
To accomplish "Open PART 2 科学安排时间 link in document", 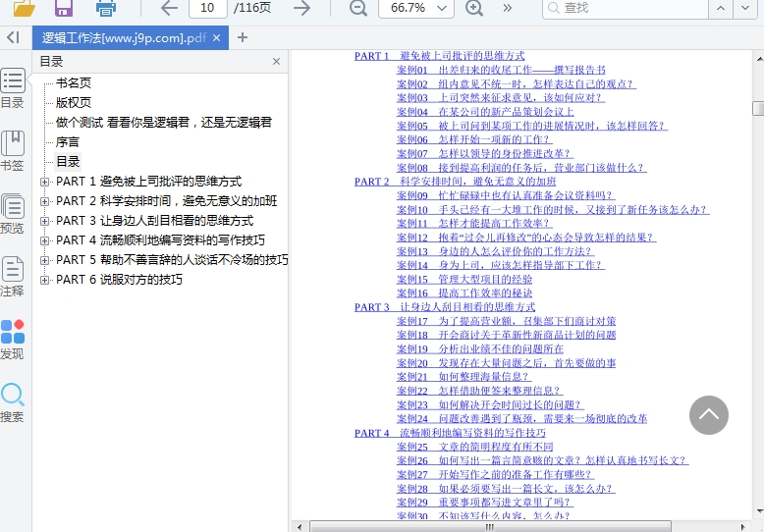I will click(x=455, y=182).
